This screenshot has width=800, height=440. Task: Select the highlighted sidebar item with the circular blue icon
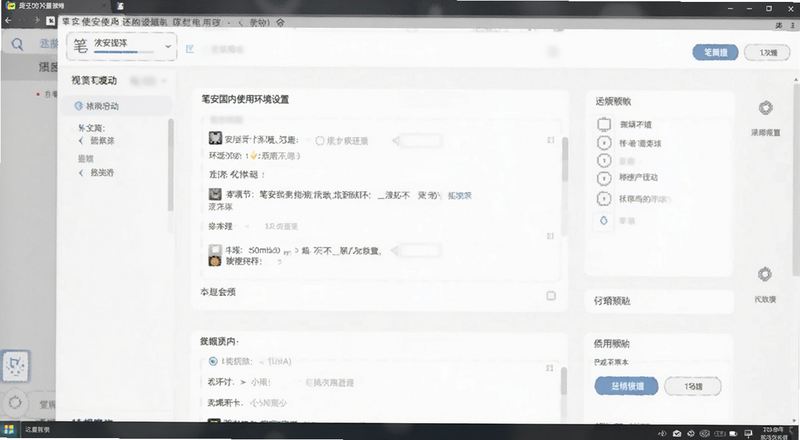coord(115,106)
